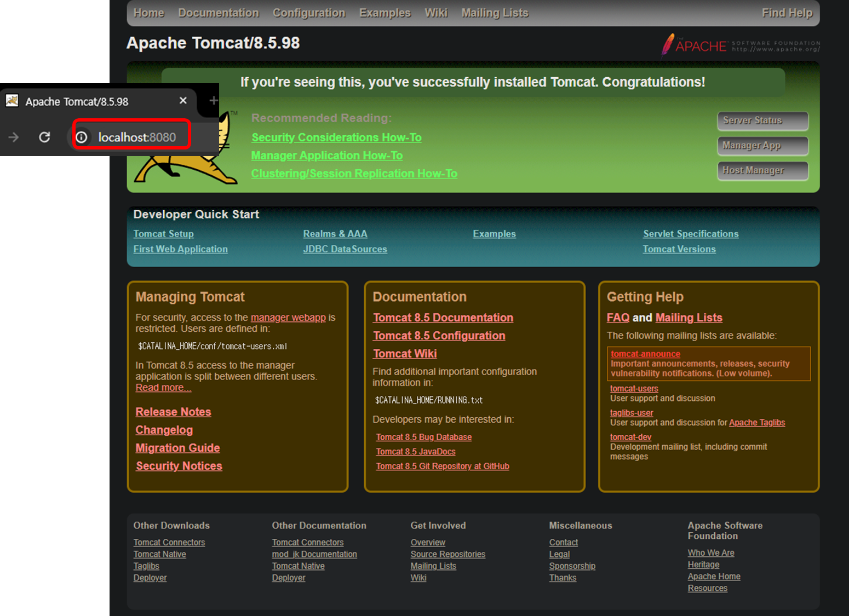This screenshot has height=616, width=849.
Task: Open the Tomcat Wiki link
Action: click(405, 354)
